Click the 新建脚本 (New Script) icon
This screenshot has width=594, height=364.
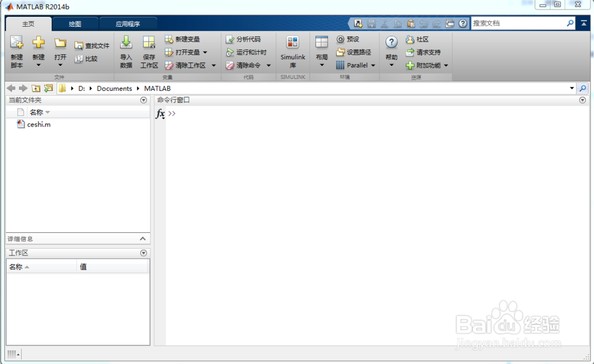(x=17, y=42)
